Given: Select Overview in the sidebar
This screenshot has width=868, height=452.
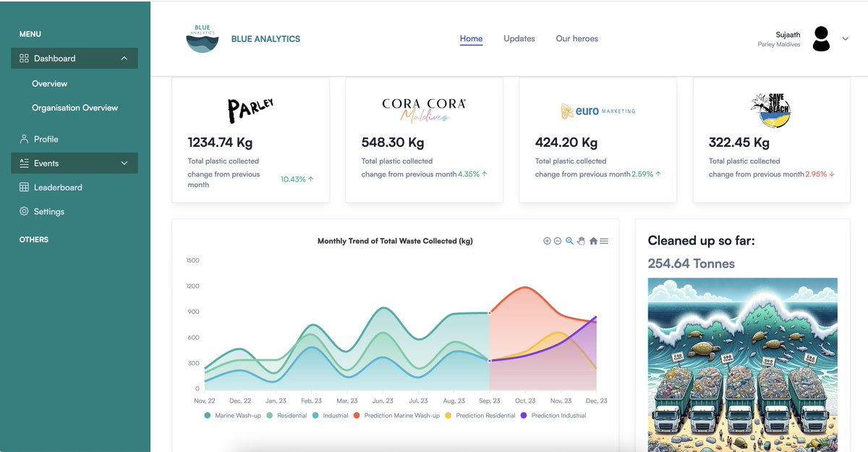Looking at the screenshot, I should tap(49, 84).
